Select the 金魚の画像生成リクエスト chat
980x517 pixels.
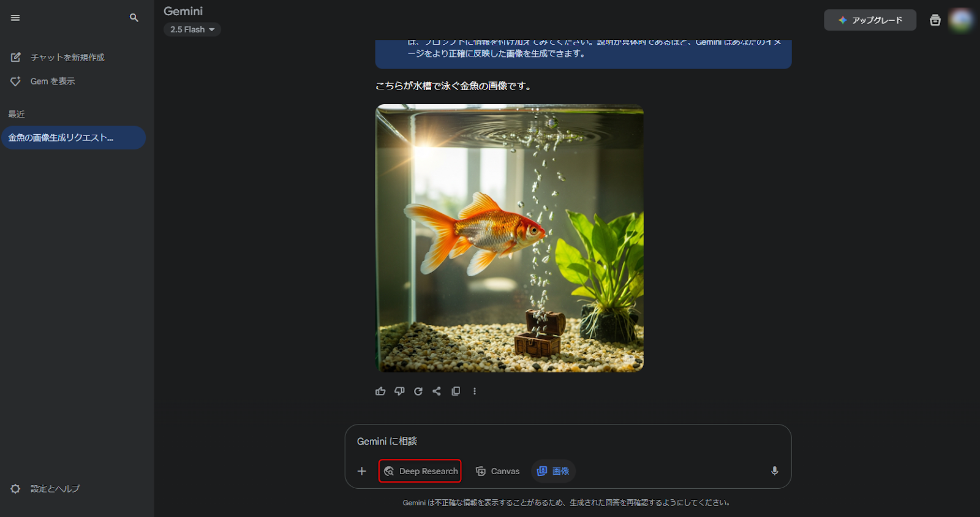pos(73,138)
